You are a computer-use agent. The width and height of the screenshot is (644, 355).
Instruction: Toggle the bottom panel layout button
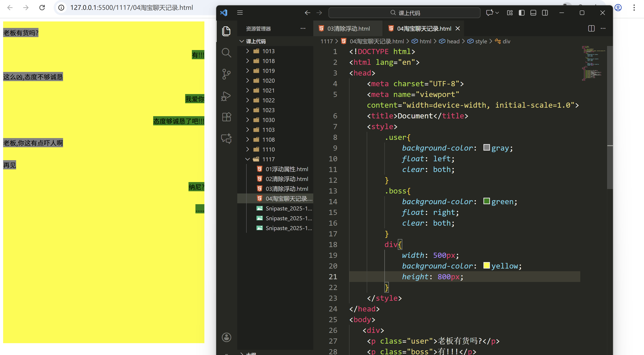pyautogui.click(x=533, y=13)
